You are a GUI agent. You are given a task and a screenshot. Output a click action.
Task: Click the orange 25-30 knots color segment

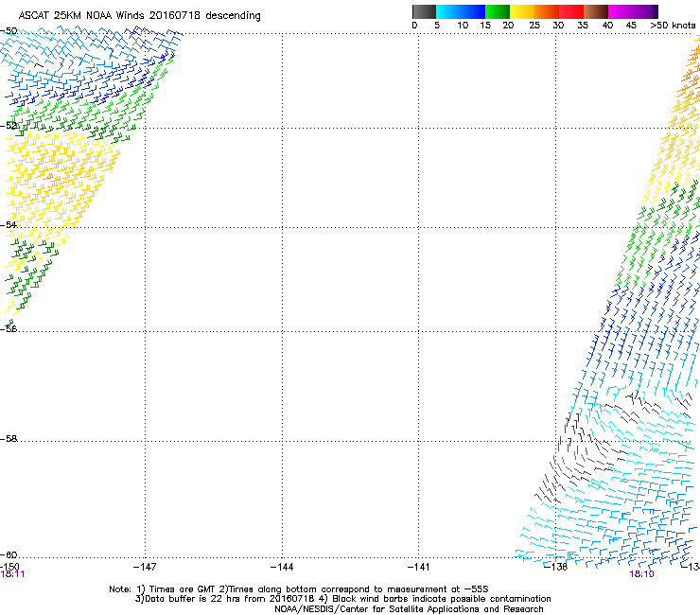point(547,11)
